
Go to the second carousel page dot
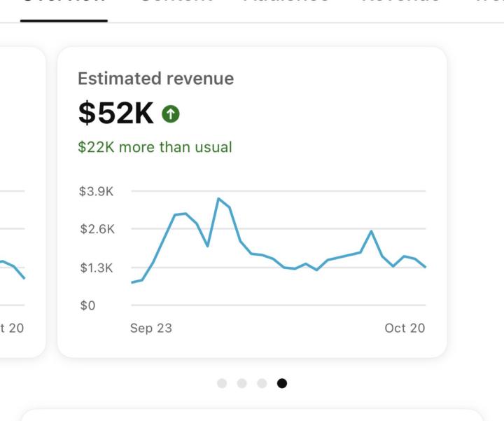[242, 383]
